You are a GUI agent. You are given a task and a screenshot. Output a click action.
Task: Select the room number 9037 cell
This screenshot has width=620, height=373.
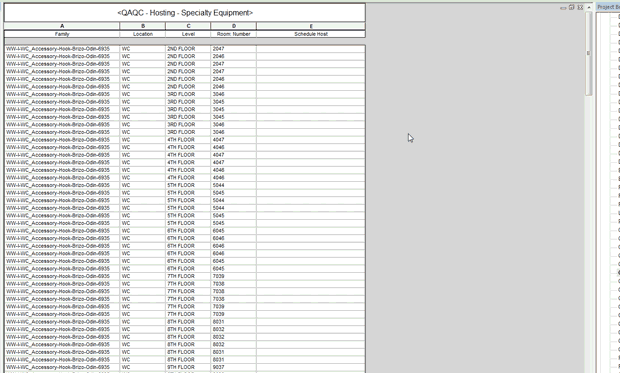click(234, 367)
